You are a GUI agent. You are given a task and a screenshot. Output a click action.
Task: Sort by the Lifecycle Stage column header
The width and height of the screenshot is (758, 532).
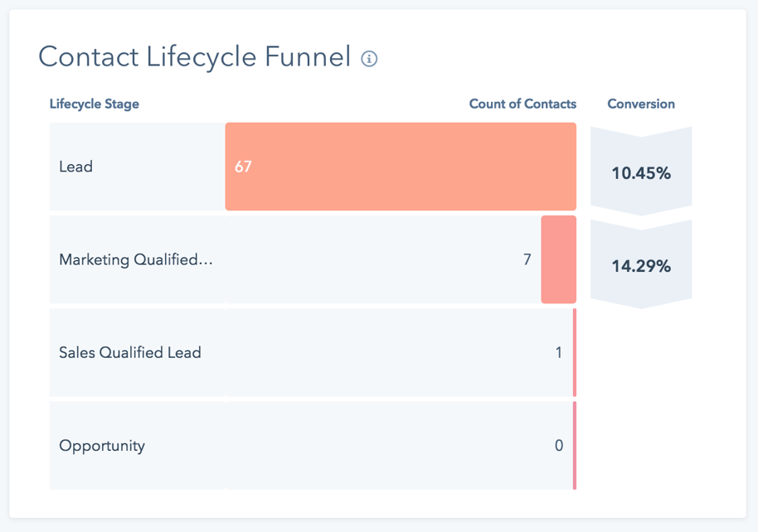94,104
